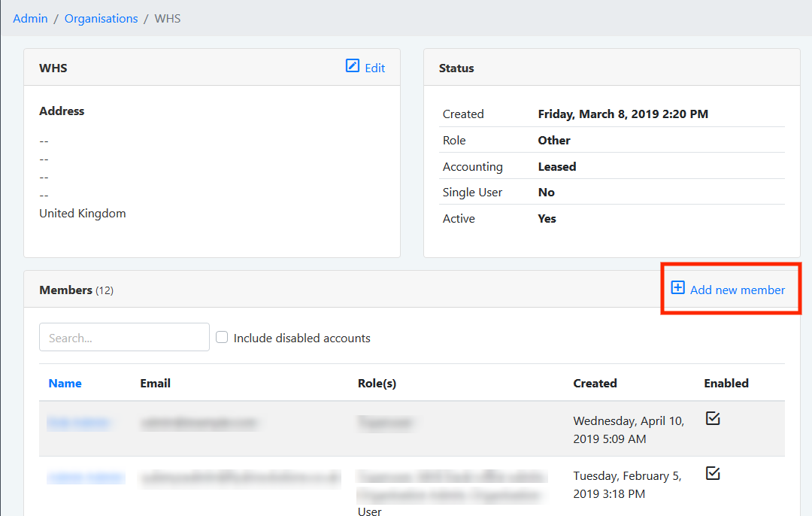This screenshot has width=812, height=516.
Task: Click the Members (12) panel heading
Action: tap(76, 290)
